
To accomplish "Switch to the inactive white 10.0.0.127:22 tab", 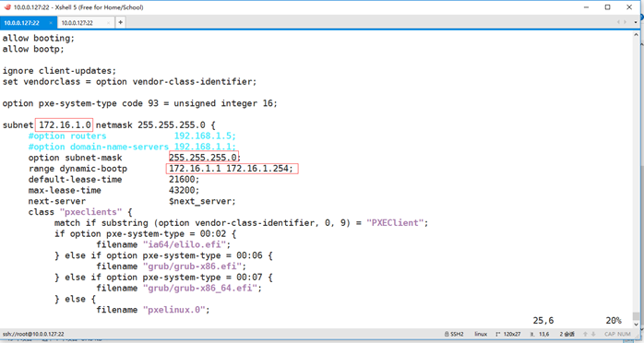I will tap(86, 22).
